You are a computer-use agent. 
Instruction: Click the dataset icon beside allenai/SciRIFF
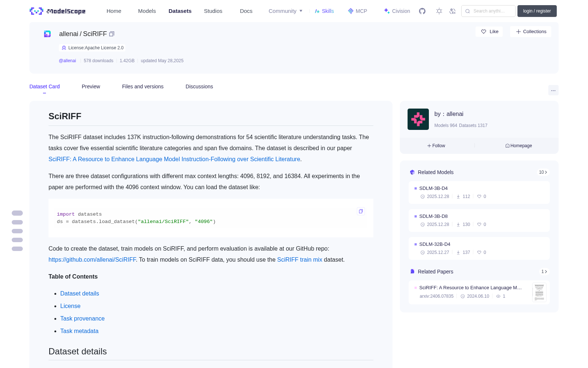tap(47, 34)
